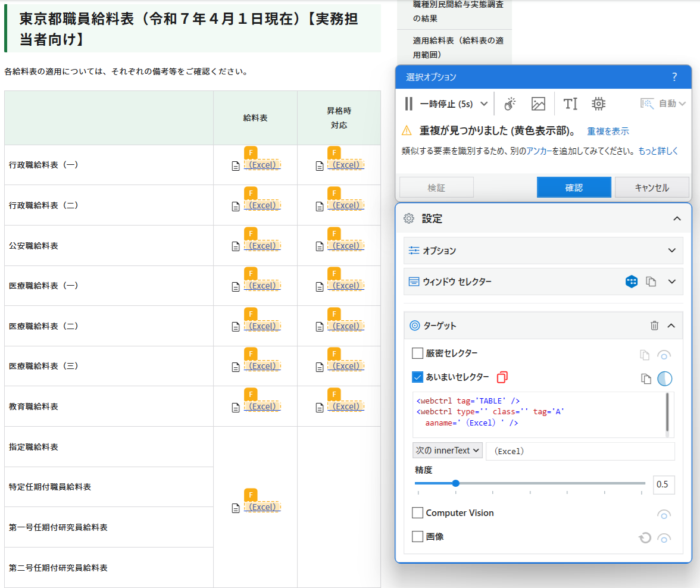Click the 特定任期付職員給料表 row label
This screenshot has width=700, height=588.
[50, 487]
